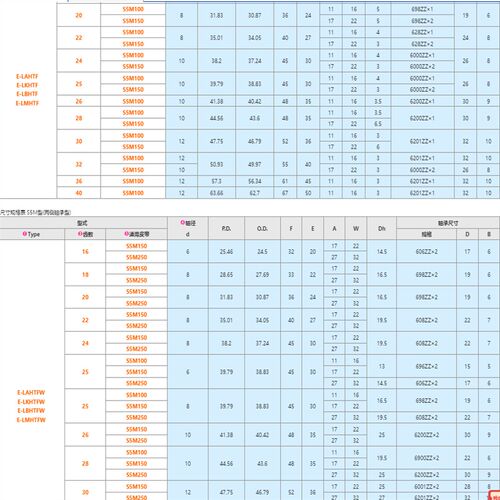Click the info icon beside Type header
Image resolution: width=500 pixels, height=500 pixels.
(24, 234)
